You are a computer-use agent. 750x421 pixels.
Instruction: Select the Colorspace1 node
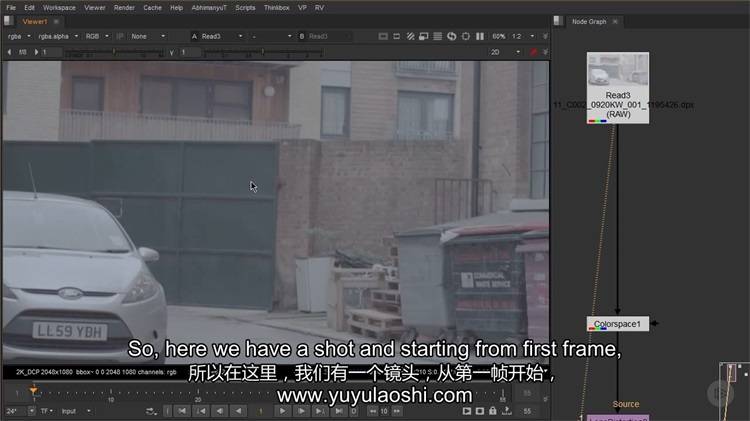(618, 324)
